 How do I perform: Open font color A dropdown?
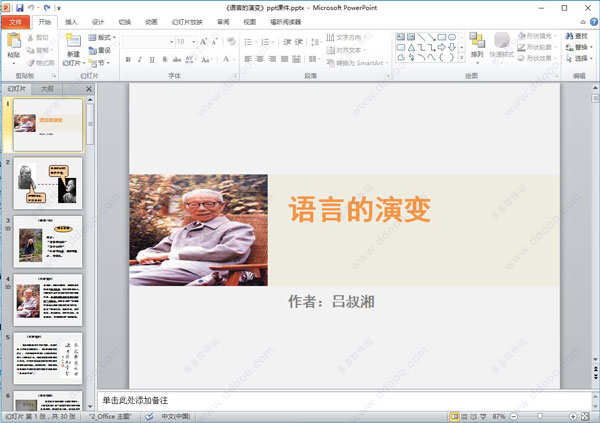228,59
